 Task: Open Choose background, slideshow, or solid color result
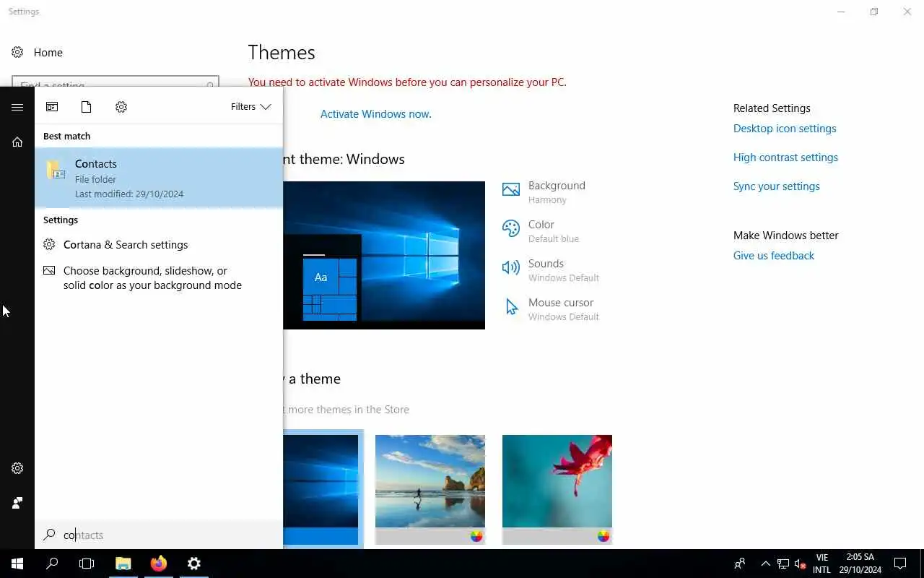(159, 278)
